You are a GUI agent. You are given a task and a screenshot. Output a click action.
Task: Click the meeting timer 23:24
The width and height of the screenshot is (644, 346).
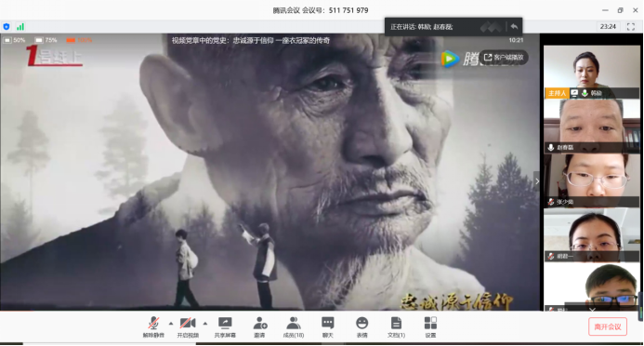(x=608, y=27)
